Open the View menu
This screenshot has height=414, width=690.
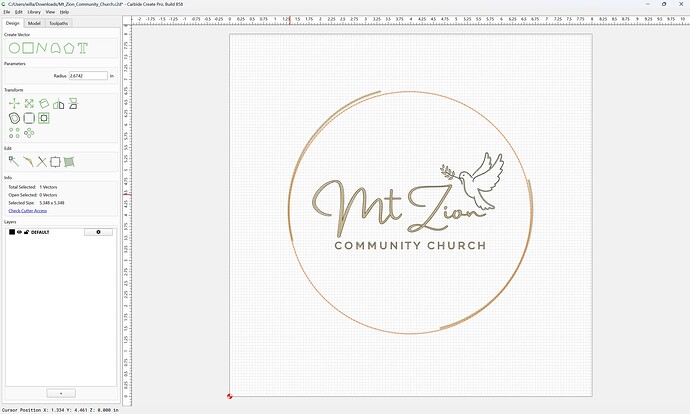click(50, 12)
